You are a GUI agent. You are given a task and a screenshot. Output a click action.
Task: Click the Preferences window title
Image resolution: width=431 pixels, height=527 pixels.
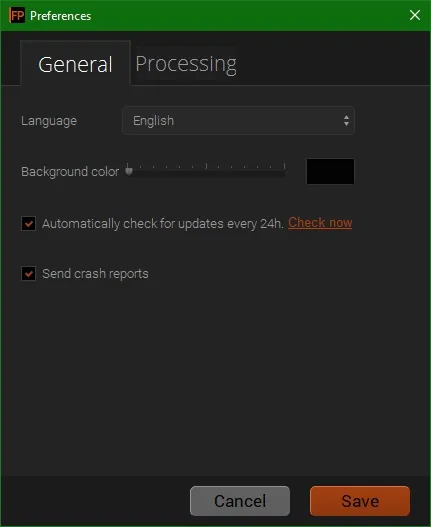click(x=61, y=16)
